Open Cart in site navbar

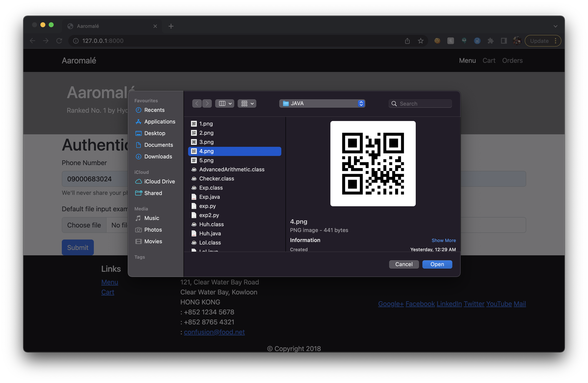[x=489, y=61]
